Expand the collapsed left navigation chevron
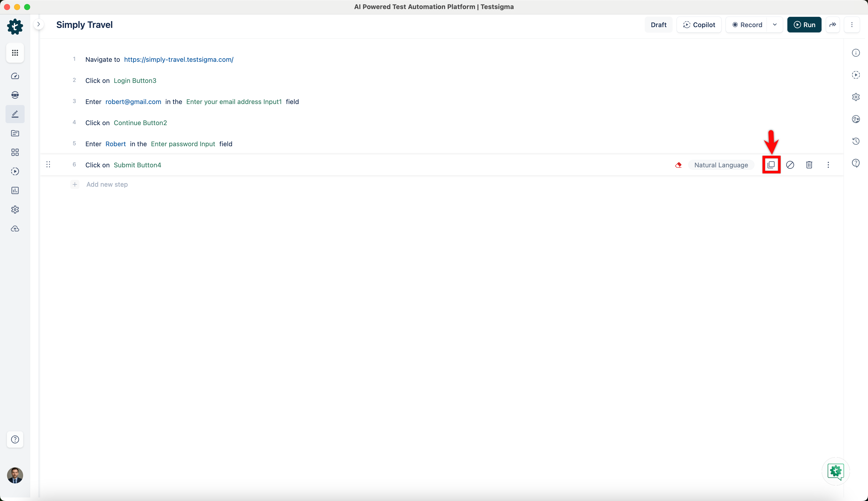 pos(38,24)
